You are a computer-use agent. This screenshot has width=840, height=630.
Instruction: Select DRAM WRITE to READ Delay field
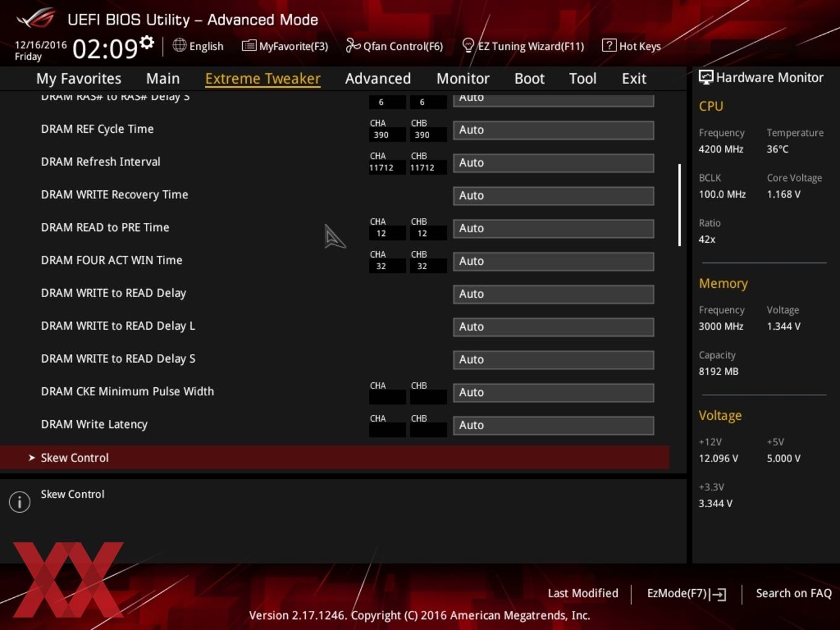pyautogui.click(x=553, y=293)
